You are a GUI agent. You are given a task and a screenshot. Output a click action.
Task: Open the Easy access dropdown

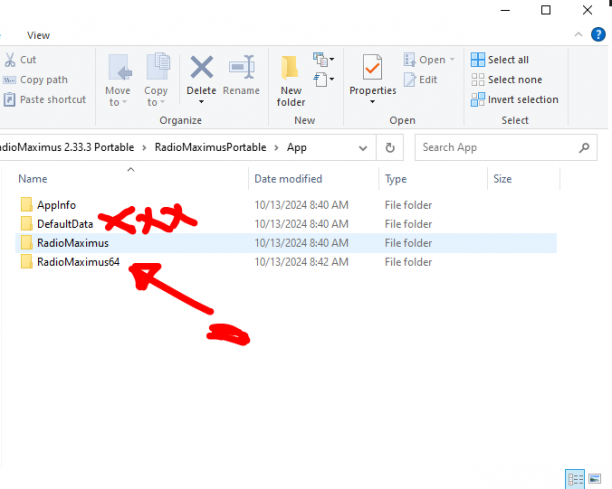click(x=324, y=80)
